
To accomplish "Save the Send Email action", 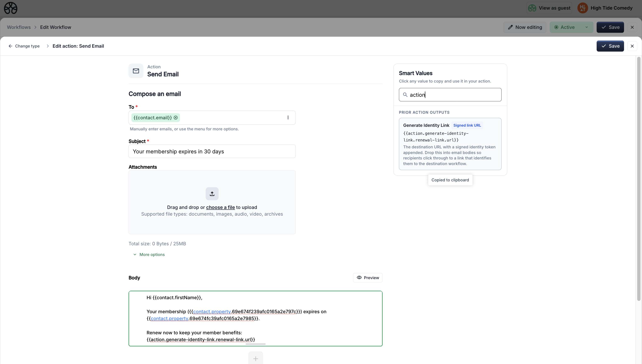I will 610,46.
